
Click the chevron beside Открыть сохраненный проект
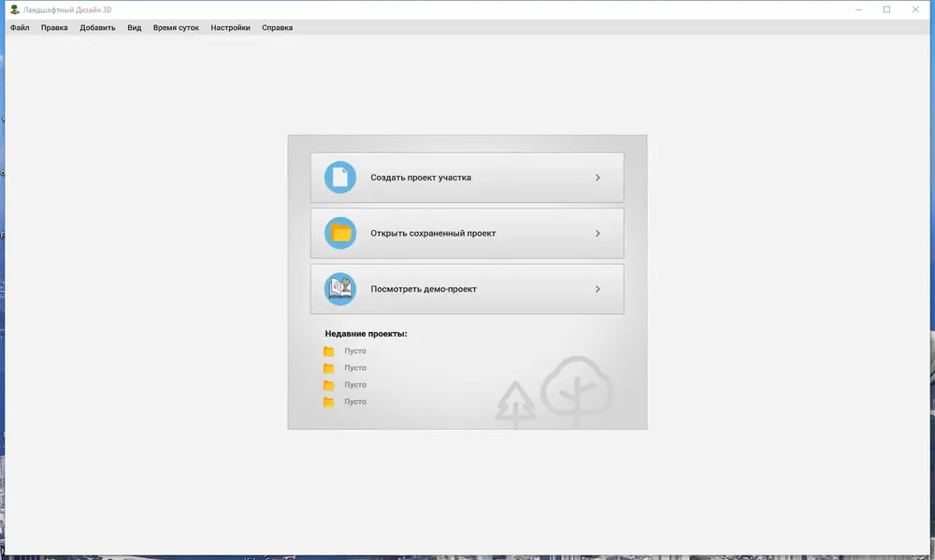[x=597, y=233]
